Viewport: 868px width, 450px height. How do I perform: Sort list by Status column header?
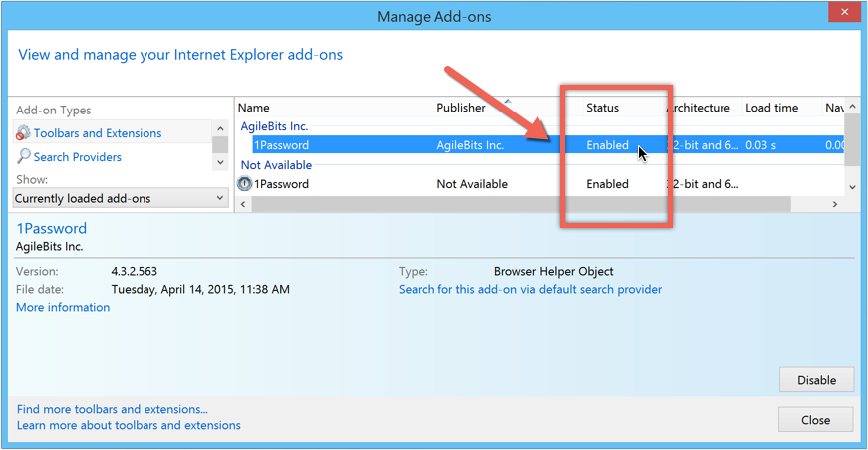pyautogui.click(x=602, y=108)
